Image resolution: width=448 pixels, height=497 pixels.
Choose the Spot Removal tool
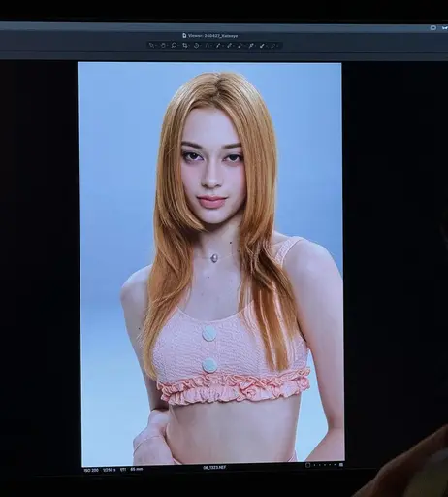pos(218,46)
